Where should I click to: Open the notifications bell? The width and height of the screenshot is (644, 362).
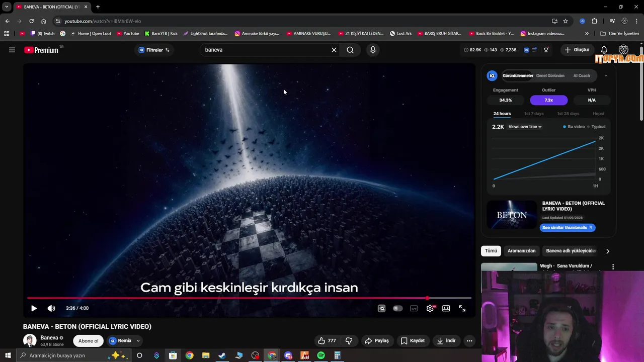(x=604, y=50)
